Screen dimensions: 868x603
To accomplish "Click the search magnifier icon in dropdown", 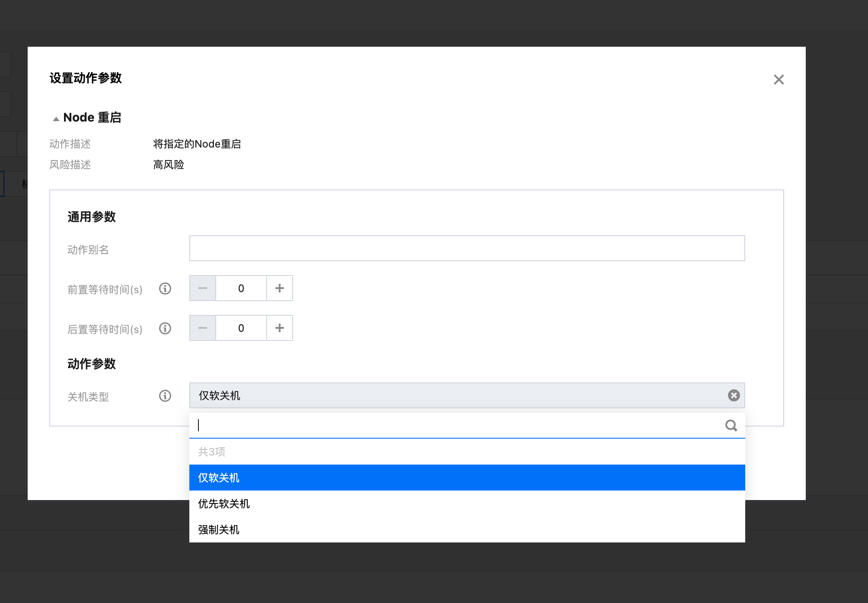I will click(x=731, y=426).
